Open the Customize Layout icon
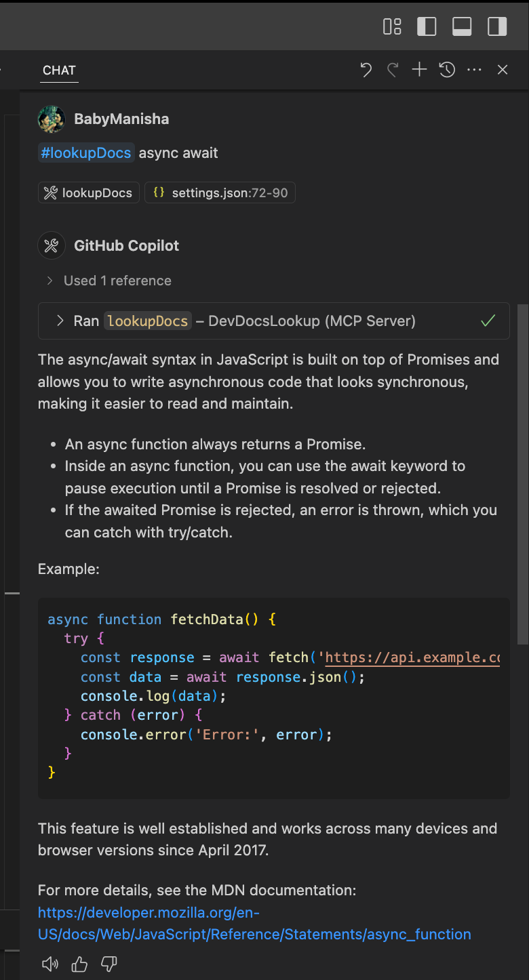This screenshot has height=980, width=529. click(x=392, y=26)
